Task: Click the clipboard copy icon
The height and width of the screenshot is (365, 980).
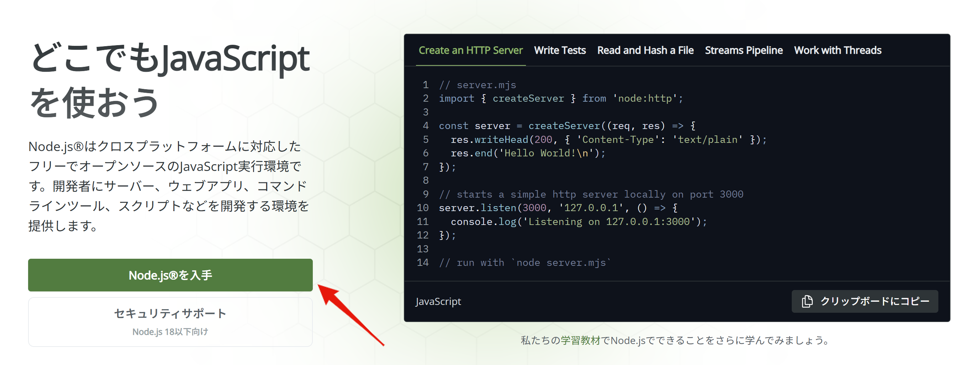Action: tap(807, 301)
